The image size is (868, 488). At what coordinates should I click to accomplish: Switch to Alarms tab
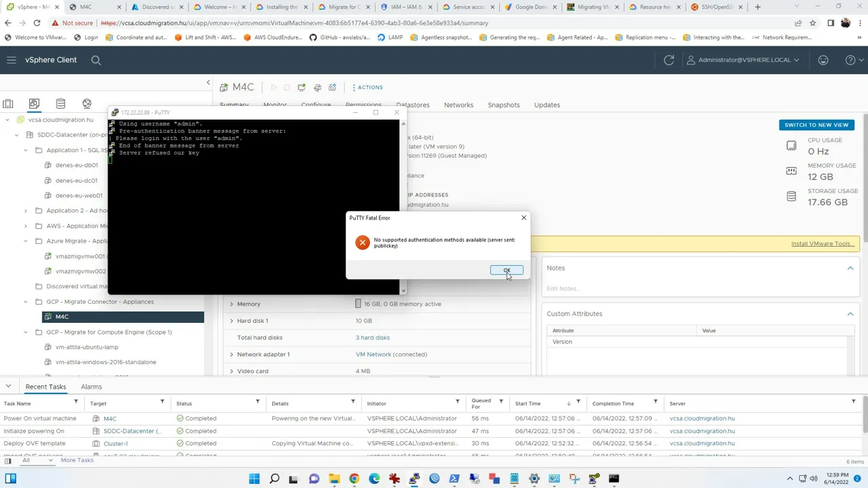[91, 387]
